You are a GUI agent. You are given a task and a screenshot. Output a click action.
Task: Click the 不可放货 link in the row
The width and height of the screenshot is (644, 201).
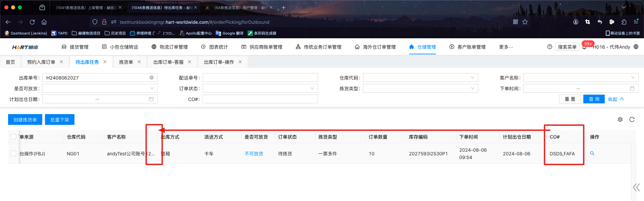(x=254, y=154)
